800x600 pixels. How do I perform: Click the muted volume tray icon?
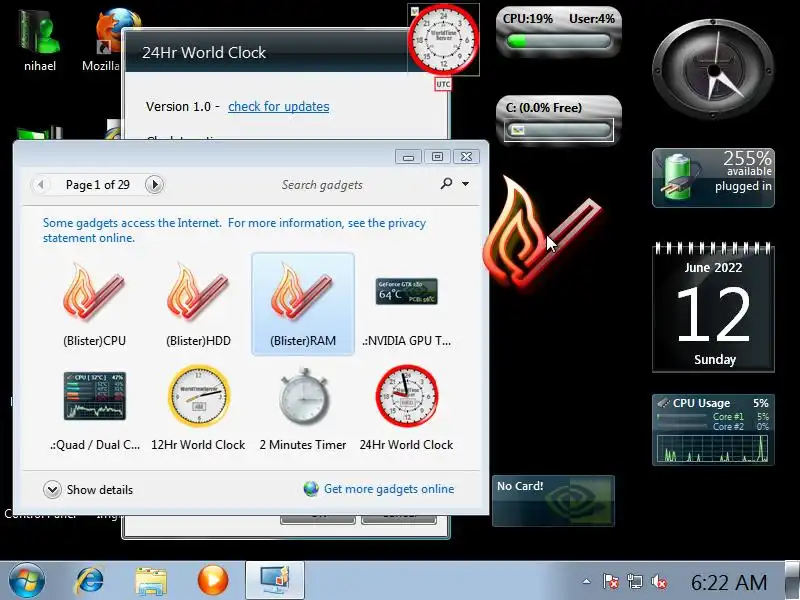pyautogui.click(x=659, y=581)
